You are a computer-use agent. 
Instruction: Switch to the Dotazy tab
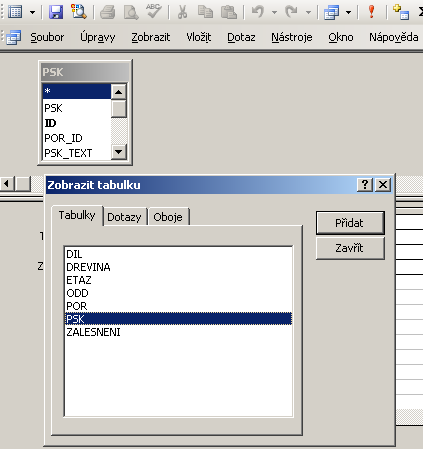pos(124,217)
